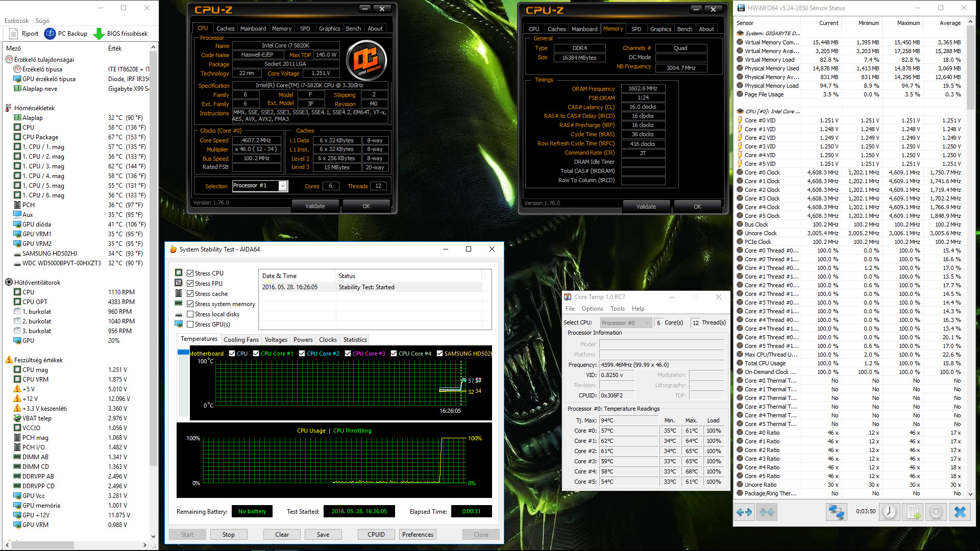The width and height of the screenshot is (980, 551).
Task: Click the Core Temp Frequency value field
Action: coord(662,365)
